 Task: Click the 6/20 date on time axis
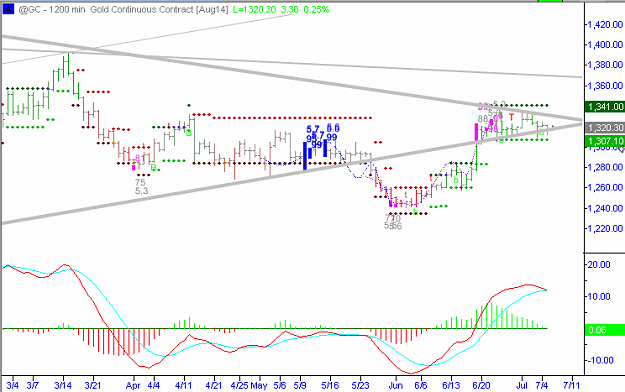point(481,386)
